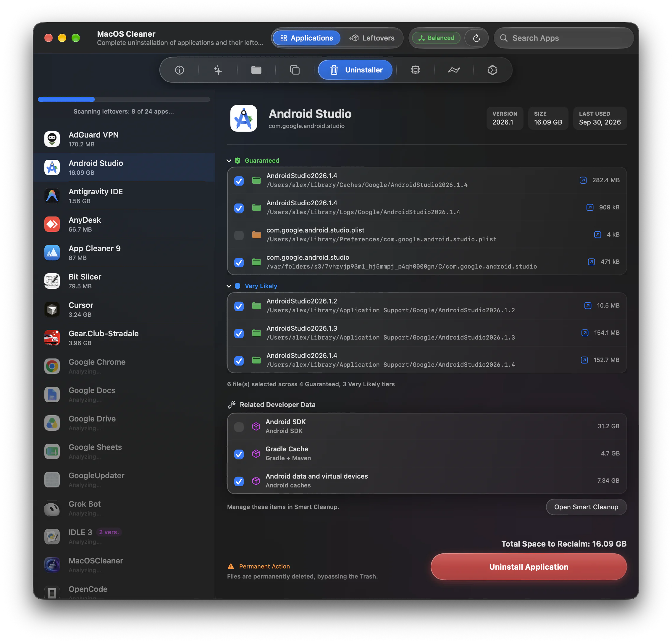Open the gauge dashboard icon in toolbar
Screen dimensions: 672x643
pos(180,70)
